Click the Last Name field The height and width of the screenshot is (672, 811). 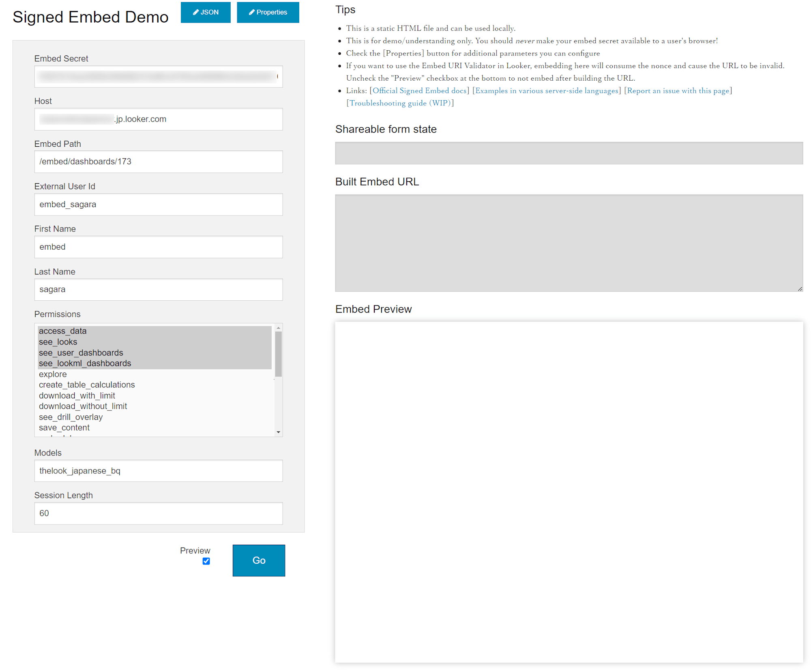[x=158, y=289]
